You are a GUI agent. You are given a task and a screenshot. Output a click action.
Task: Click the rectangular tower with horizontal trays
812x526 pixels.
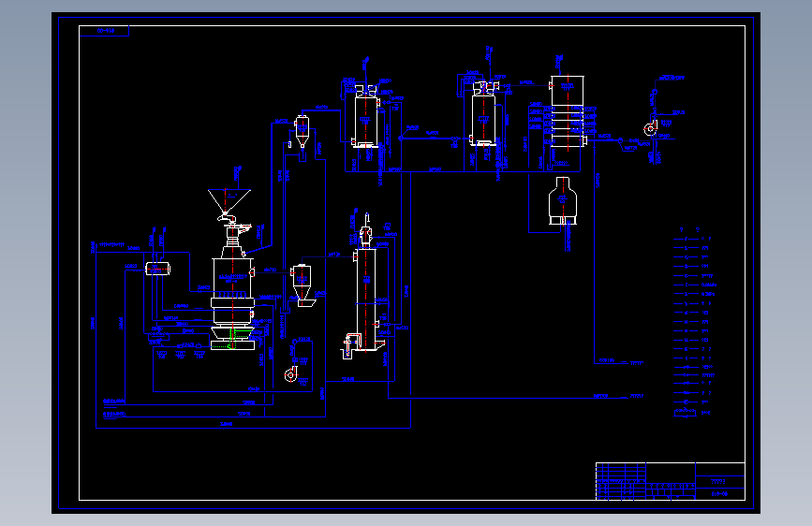click(568, 111)
